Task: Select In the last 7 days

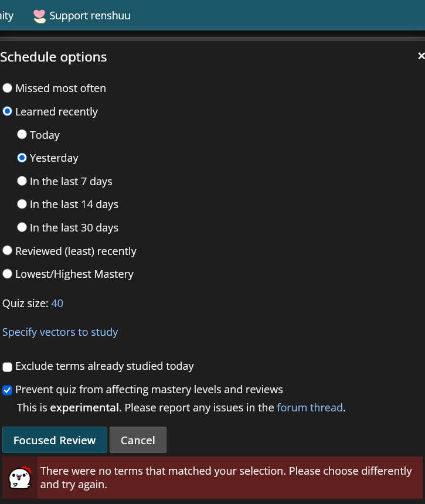Action: pos(22,181)
